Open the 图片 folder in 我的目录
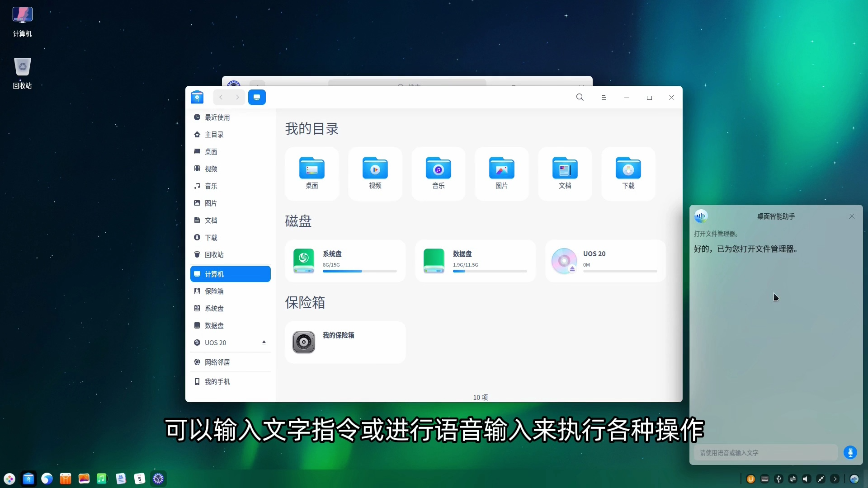 click(x=501, y=174)
